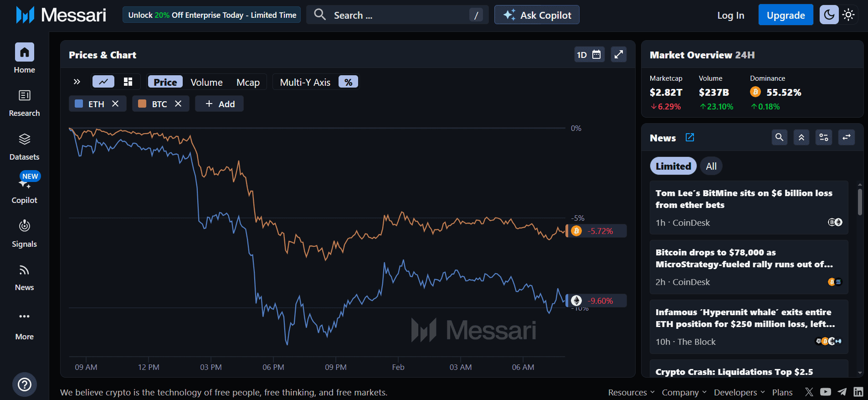Viewport: 868px width, 400px height.
Task: Open Signals in the sidebar
Action: click(x=25, y=234)
